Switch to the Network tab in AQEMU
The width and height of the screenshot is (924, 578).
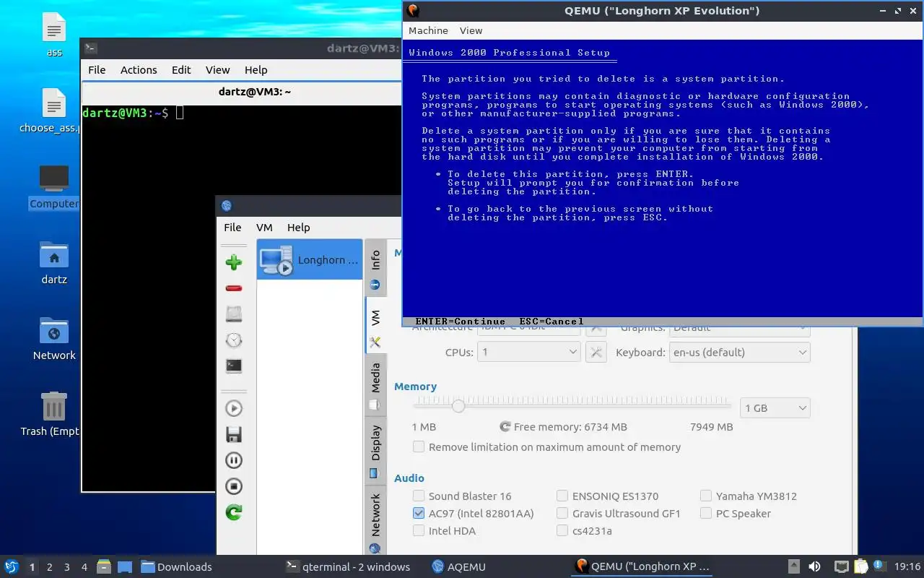375,522
